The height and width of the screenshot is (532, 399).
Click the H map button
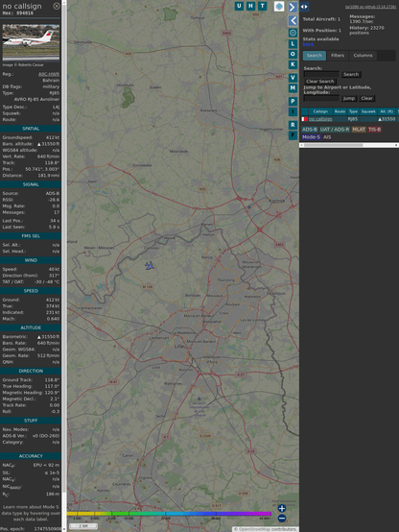pos(250,6)
